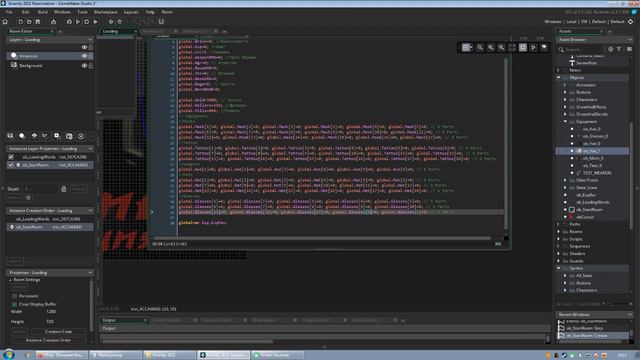The height and width of the screenshot is (360, 640).
Task: Click the zoom reset magnifier icon
Action: (480, 47)
